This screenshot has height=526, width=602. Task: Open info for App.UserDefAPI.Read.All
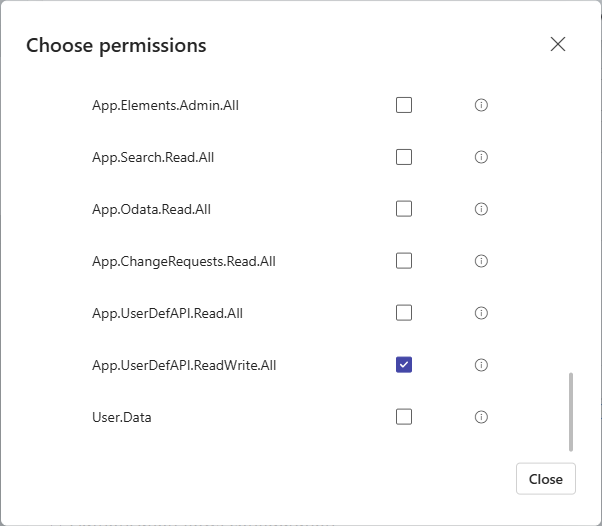click(481, 313)
